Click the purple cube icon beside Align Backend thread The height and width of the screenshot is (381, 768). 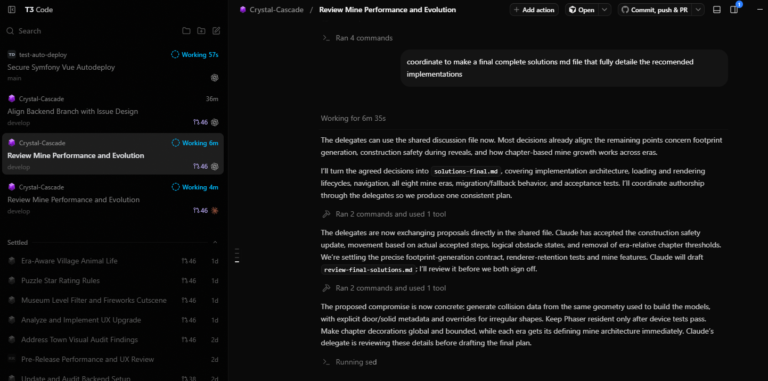point(12,99)
